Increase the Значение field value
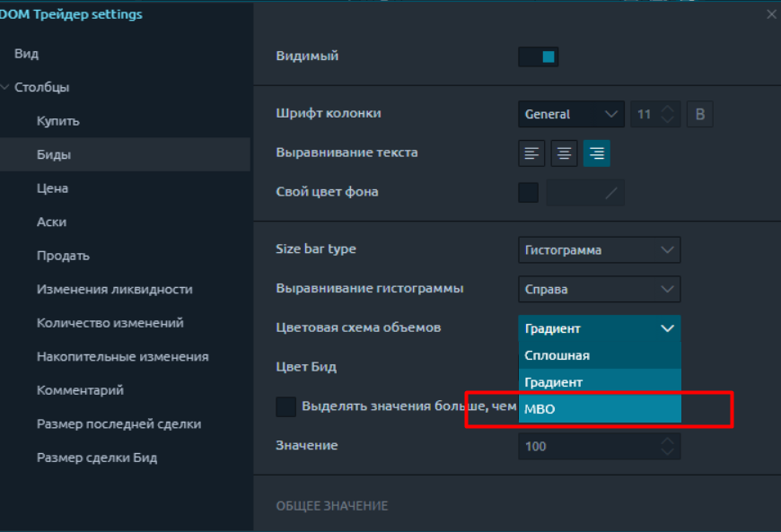Viewport: 781px width, 532px height. pos(667,440)
